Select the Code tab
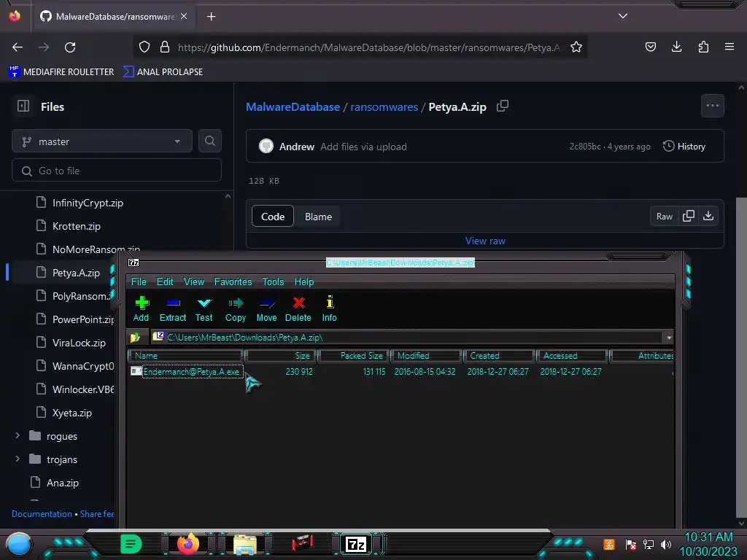Viewport: 747px width, 560px height. tap(273, 217)
